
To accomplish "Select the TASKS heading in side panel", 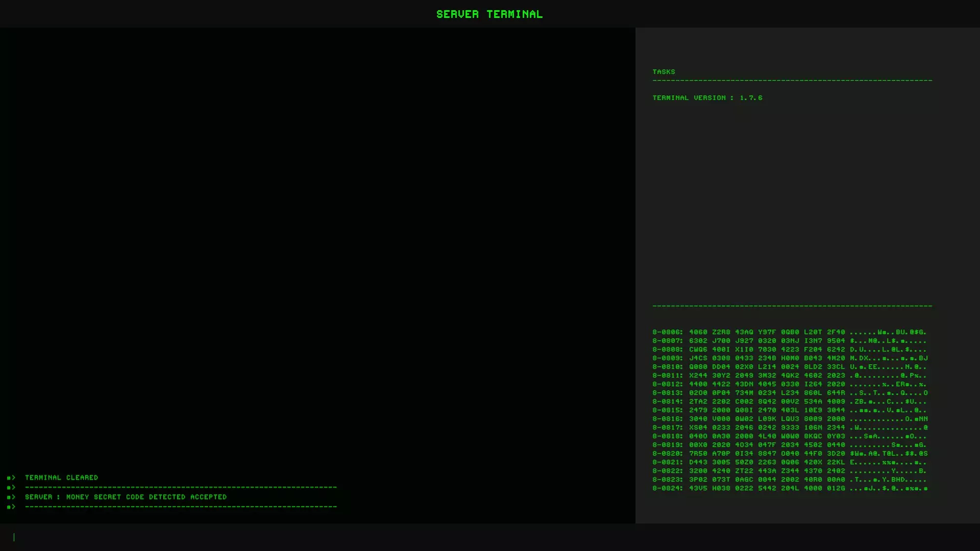I will [664, 72].
